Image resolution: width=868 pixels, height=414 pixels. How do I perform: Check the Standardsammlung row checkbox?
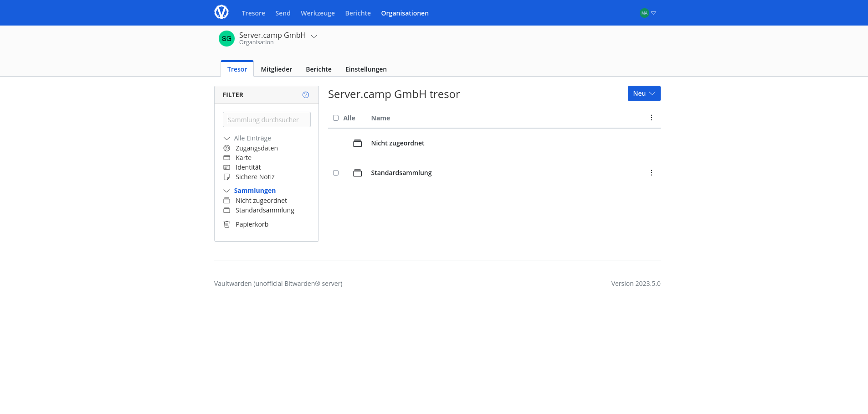pos(336,173)
